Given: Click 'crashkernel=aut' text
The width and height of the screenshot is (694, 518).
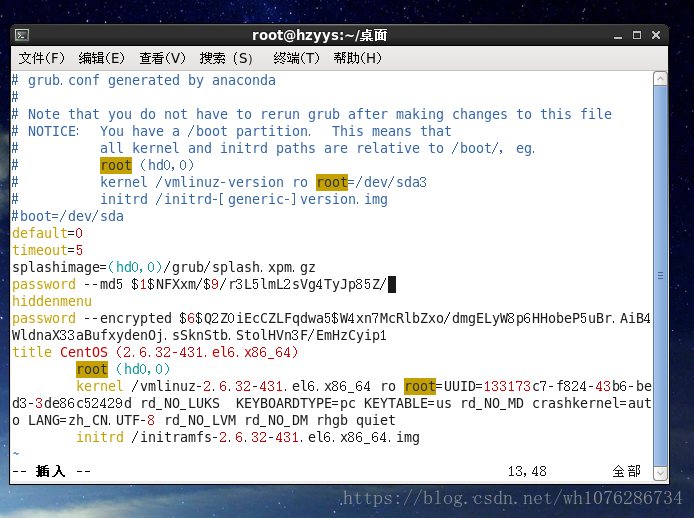Looking at the screenshot, I should point(592,403).
